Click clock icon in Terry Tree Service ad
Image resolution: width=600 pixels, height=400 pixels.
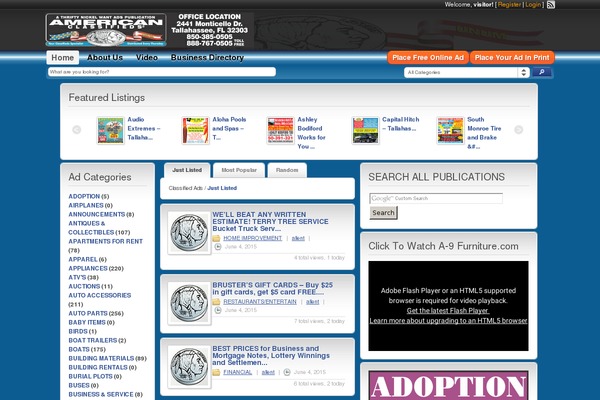[x=218, y=247]
